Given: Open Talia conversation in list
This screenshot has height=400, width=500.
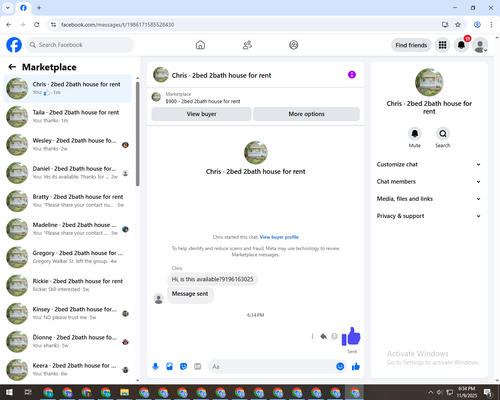Looking at the screenshot, I should [x=67, y=117].
